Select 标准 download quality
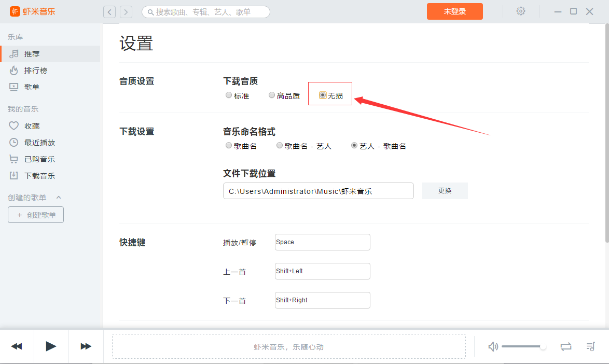Viewport: 609px width, 364px height. [x=229, y=95]
